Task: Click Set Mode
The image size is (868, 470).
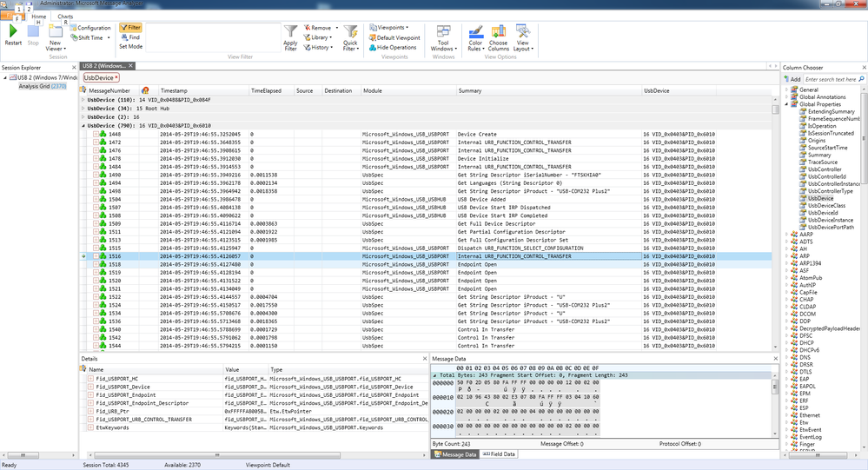Action: 130,47
